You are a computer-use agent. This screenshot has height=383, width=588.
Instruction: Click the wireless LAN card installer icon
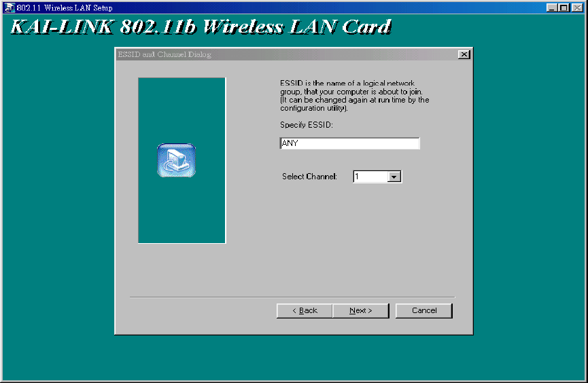176,160
